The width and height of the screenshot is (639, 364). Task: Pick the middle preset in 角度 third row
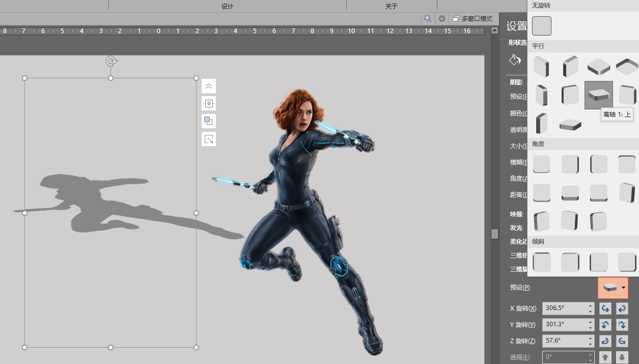point(570,221)
